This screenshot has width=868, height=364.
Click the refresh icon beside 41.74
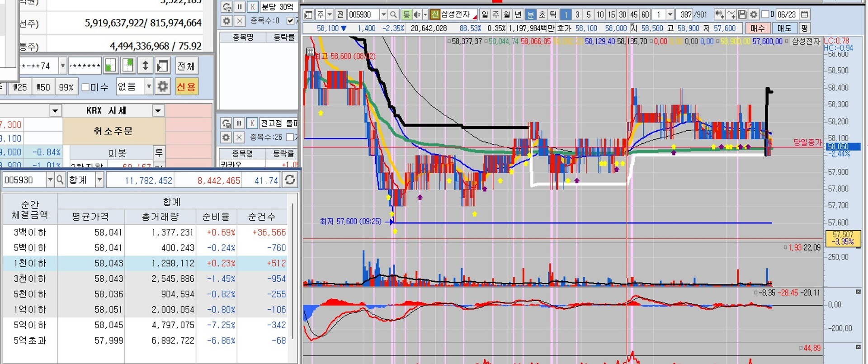point(290,180)
